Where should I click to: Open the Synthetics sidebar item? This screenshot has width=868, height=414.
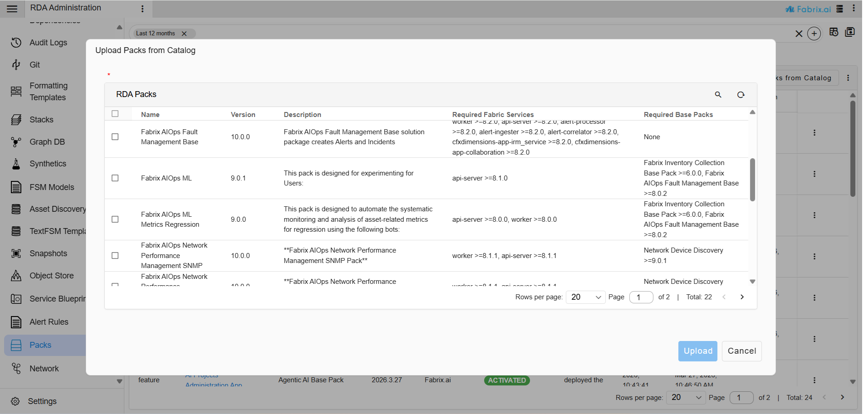tap(48, 164)
